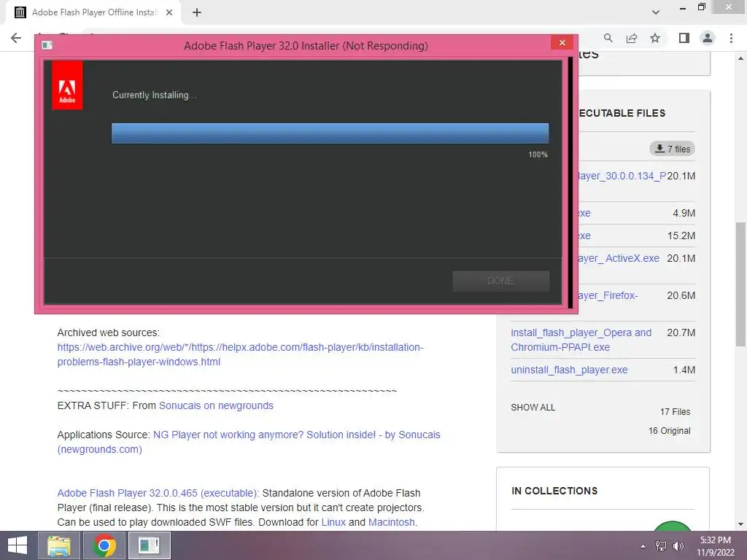The image size is (747, 560).
Task: Open the Chrome zoom magnifier icon
Action: (x=608, y=38)
